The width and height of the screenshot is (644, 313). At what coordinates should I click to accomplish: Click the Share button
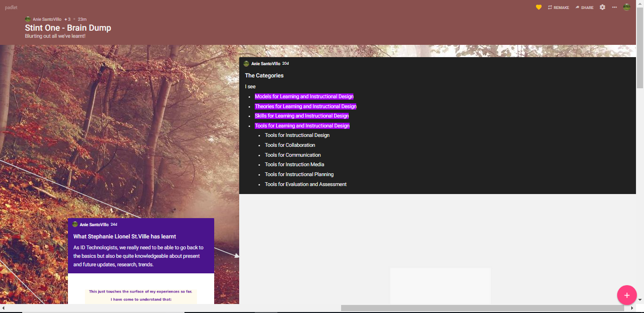tap(585, 8)
